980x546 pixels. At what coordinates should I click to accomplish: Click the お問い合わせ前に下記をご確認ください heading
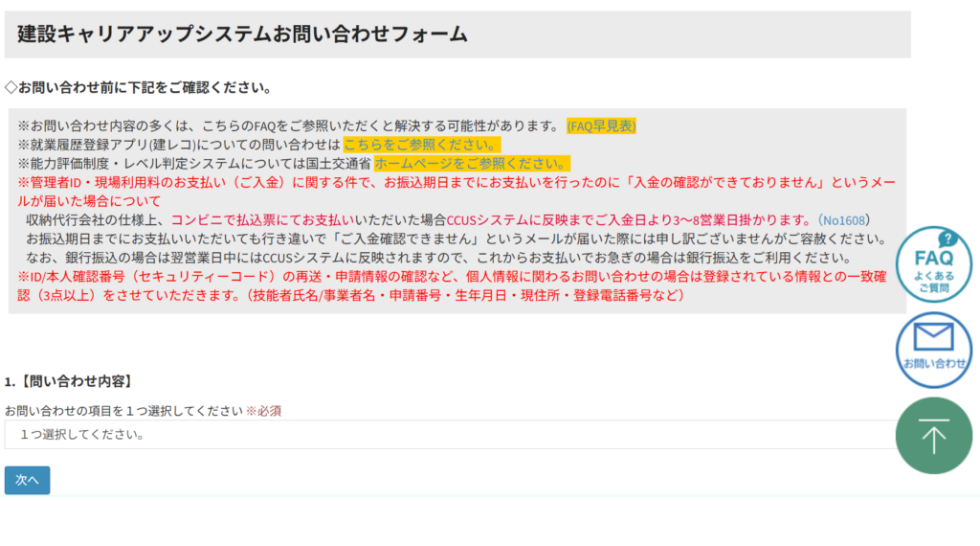(x=138, y=87)
